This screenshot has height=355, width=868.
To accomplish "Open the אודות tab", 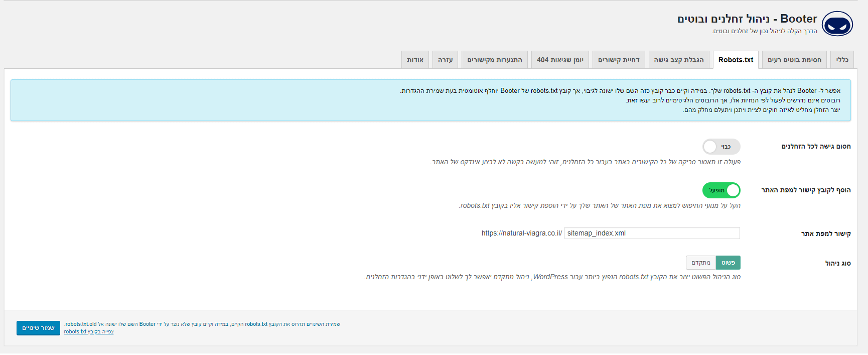I will click(x=415, y=60).
